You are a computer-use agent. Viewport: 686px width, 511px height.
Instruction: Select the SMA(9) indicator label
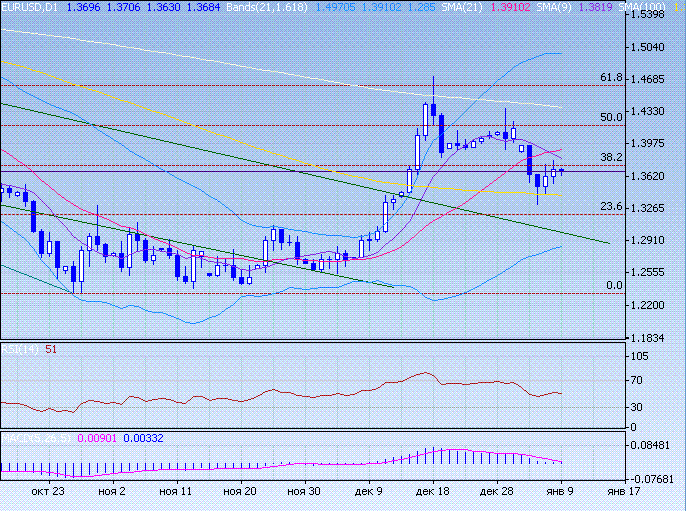tap(578, 7)
